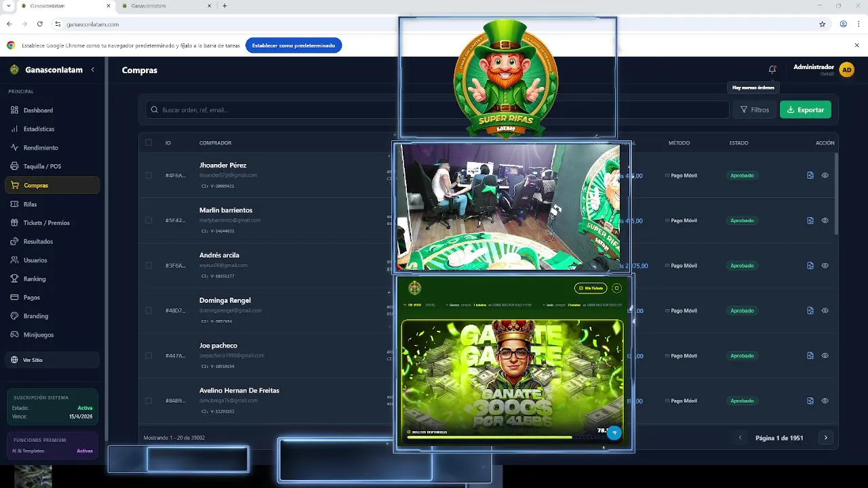The image size is (868, 488).
Task: Tick the checkbox for Joe pacheco
Action: pos(149,356)
